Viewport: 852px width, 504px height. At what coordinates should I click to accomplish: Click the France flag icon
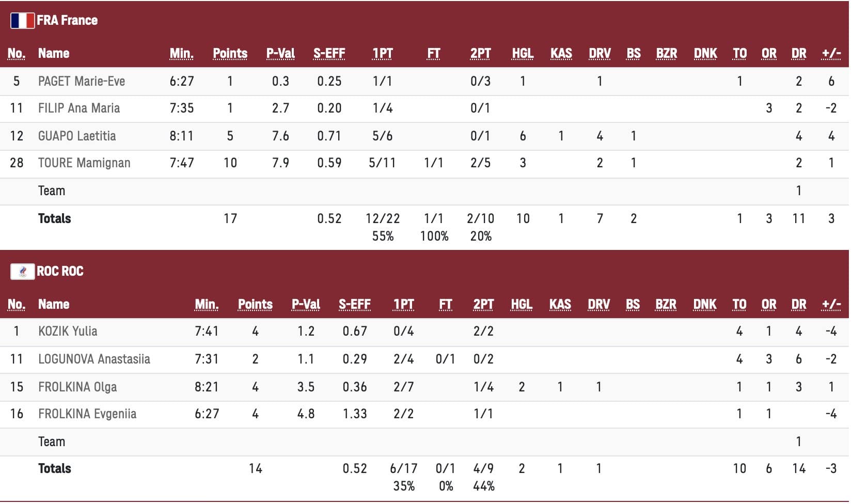pos(22,21)
